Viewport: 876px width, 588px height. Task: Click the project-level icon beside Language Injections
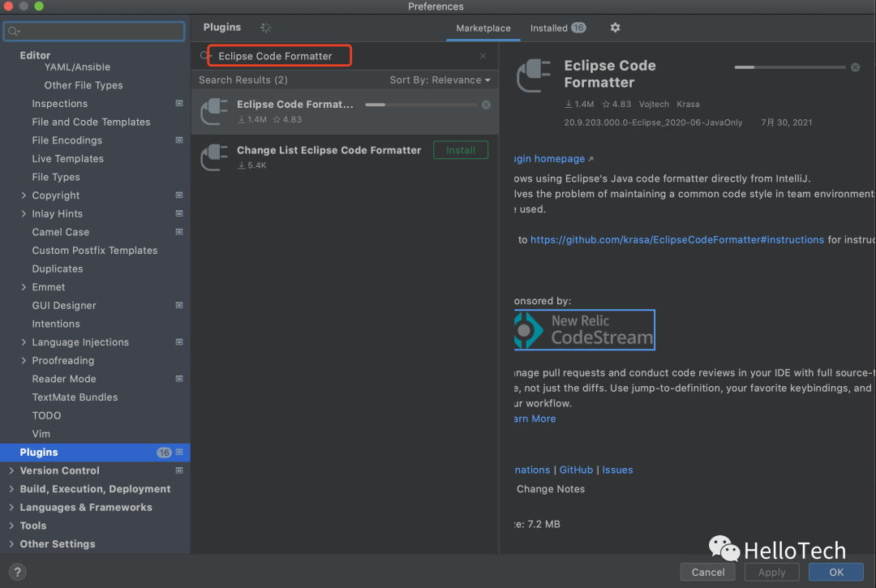point(179,341)
